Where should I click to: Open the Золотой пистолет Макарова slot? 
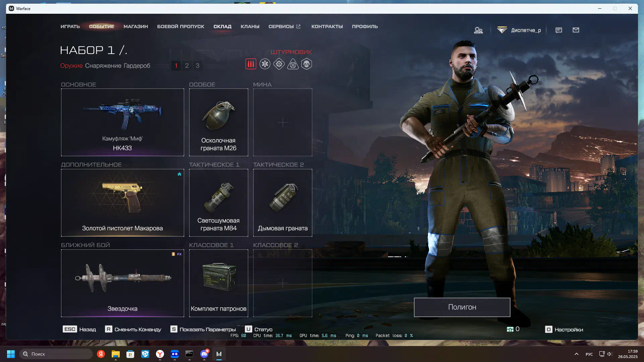(x=122, y=203)
